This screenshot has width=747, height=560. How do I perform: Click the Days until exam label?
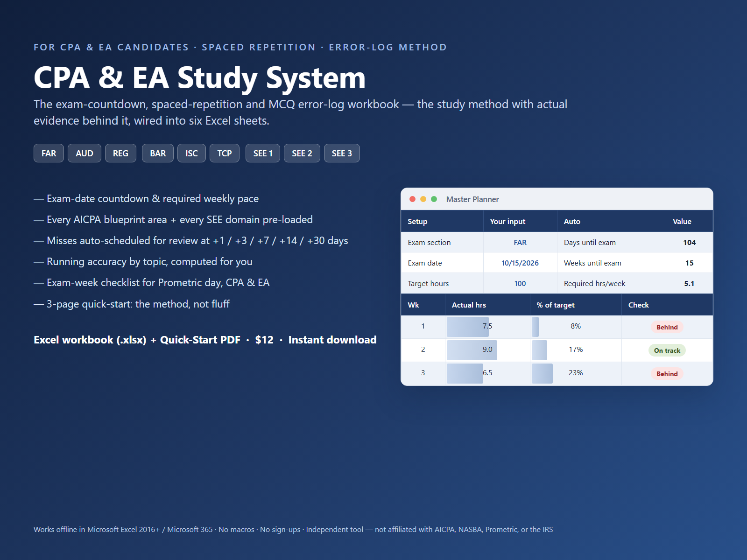tap(612, 242)
